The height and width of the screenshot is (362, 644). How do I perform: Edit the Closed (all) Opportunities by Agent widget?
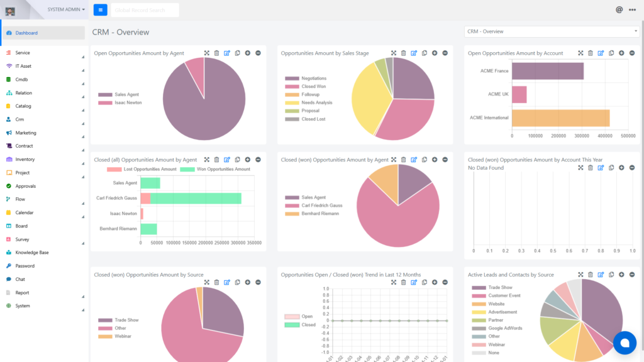(x=227, y=160)
